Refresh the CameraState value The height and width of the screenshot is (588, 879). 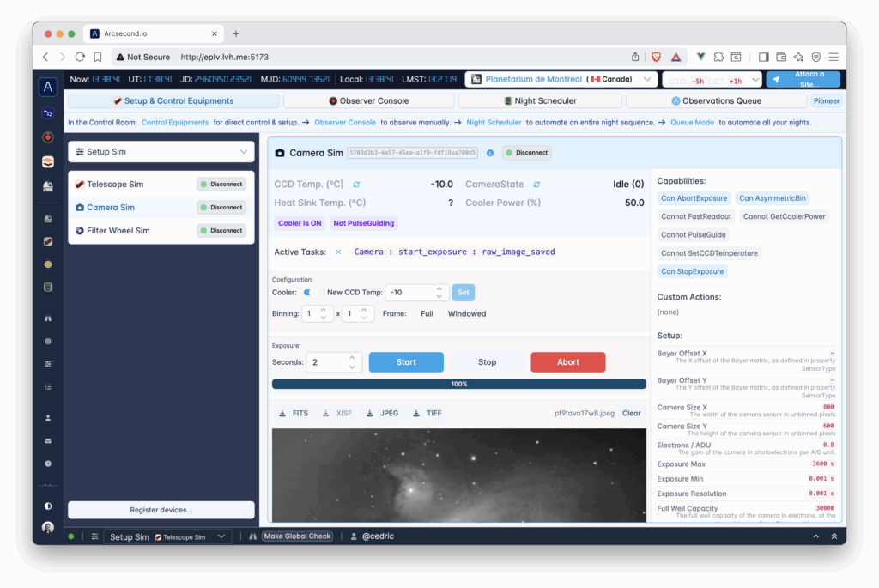tap(536, 185)
